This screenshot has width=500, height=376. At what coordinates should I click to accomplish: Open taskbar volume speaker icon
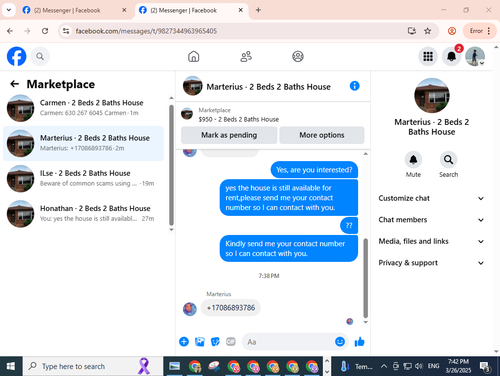click(418, 366)
